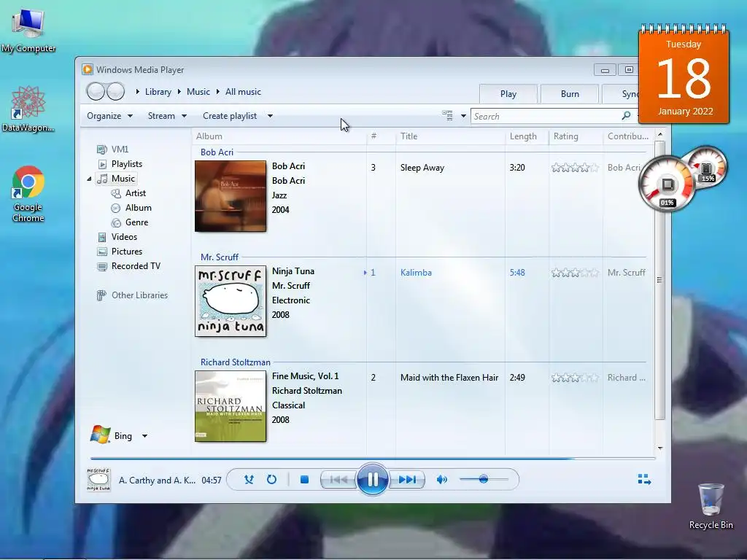Screen dimensions: 747x560
Task: Select Music in the breadcrumb
Action: tap(198, 92)
